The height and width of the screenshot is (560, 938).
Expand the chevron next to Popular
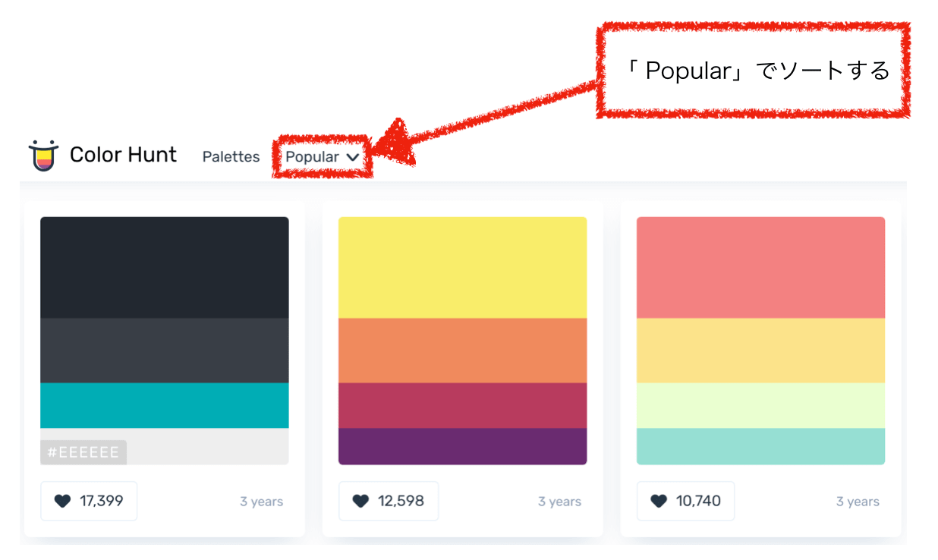tap(352, 157)
